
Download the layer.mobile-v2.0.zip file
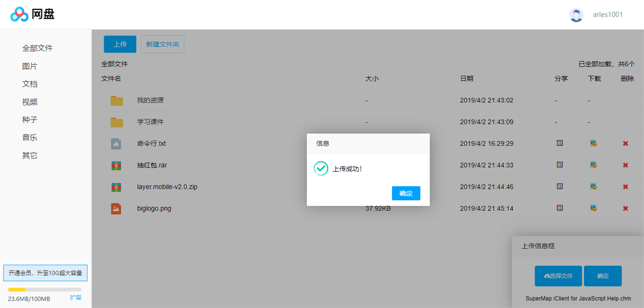[593, 187]
